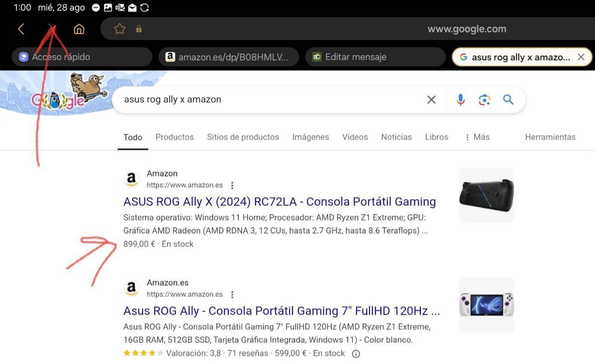The image size is (595, 364).
Task: Start voice search with microphone icon
Action: coord(460,99)
